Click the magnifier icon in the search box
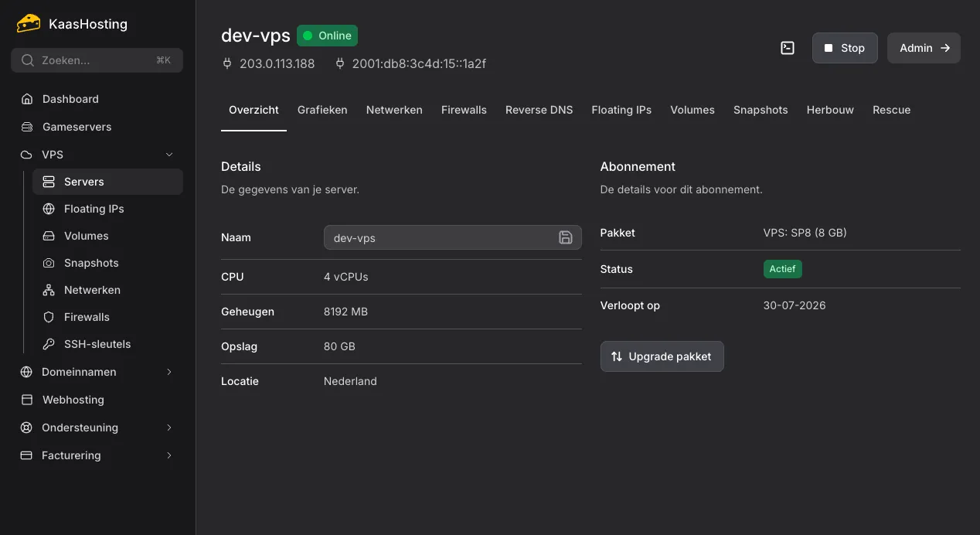Viewport: 980px width, 535px height. coord(28,60)
